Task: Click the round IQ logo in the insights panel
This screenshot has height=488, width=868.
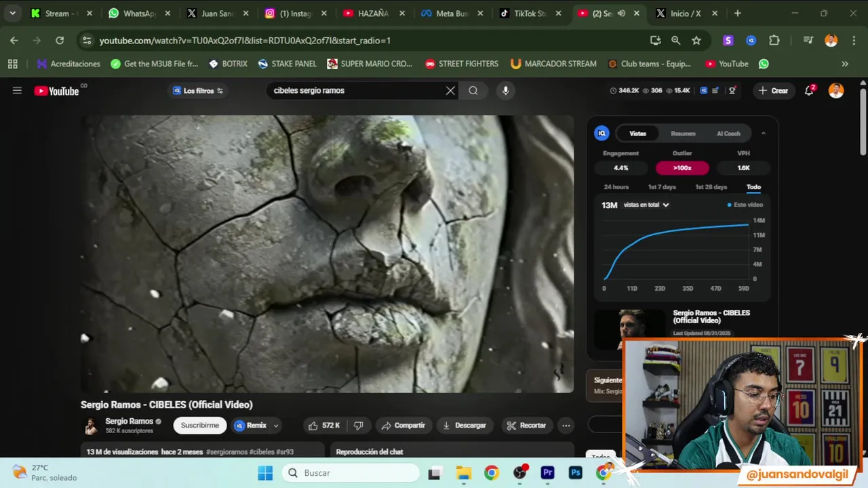Action: pyautogui.click(x=601, y=134)
